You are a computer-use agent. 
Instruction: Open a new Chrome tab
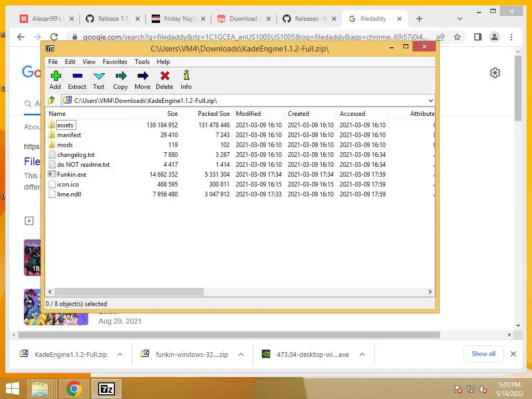pos(419,19)
